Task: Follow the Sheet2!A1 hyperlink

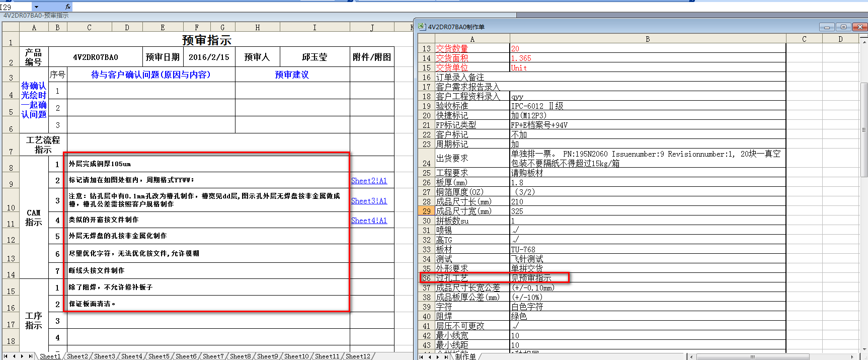Action: (369, 181)
